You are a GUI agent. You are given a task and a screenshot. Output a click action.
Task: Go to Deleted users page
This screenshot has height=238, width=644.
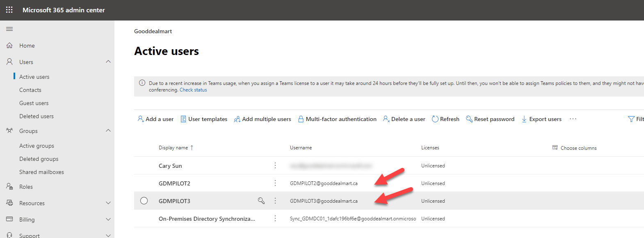(37, 116)
